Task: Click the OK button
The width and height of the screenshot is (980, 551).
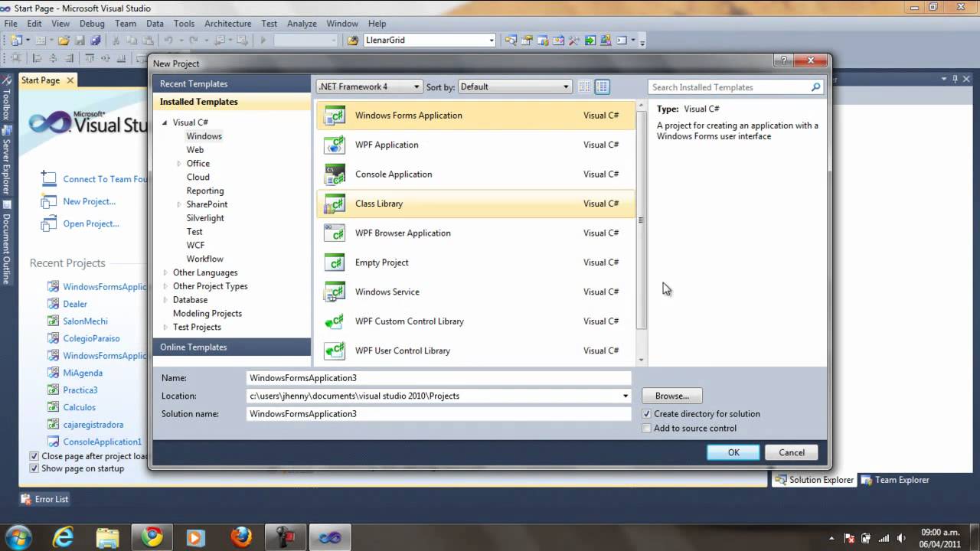Action: click(733, 452)
